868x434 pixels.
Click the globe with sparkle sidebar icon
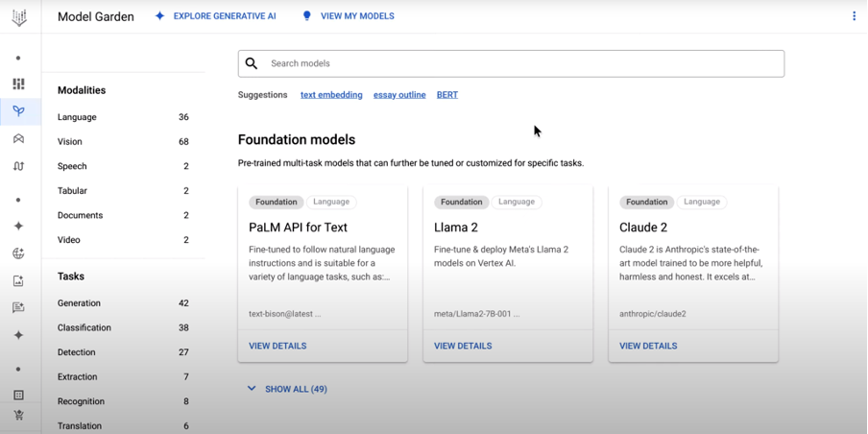(19, 253)
